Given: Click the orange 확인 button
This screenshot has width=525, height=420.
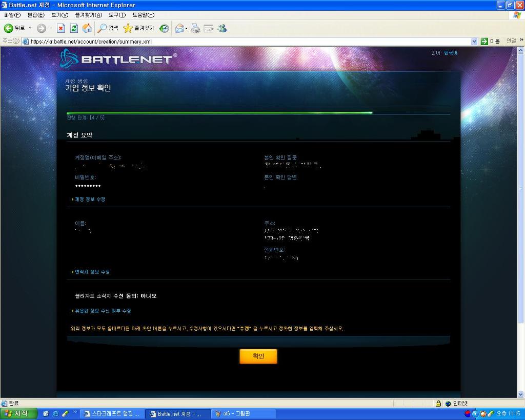Looking at the screenshot, I should coord(258,356).
